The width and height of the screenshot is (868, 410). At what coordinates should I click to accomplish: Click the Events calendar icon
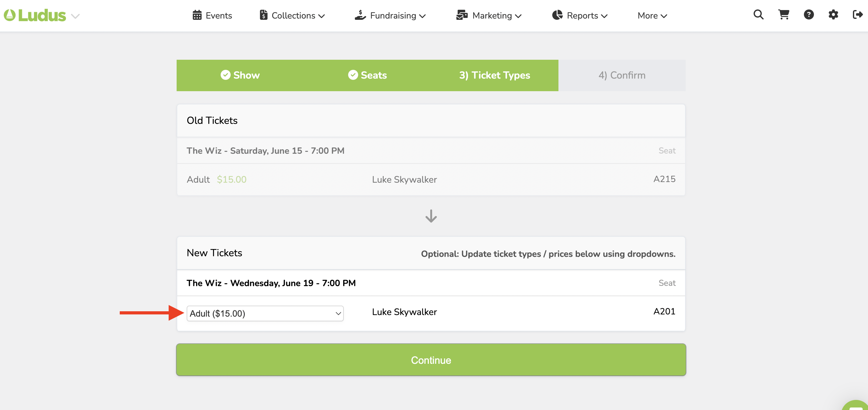[197, 15]
